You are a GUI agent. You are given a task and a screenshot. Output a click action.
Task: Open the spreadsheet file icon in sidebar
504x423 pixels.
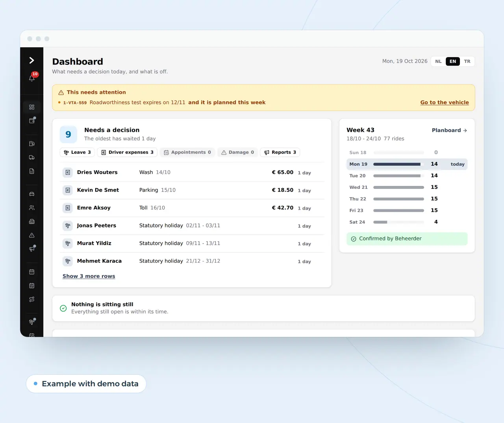pos(32,171)
